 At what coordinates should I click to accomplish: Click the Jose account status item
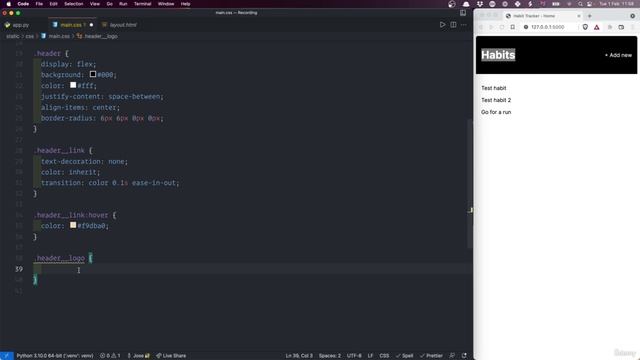[x=138, y=356]
